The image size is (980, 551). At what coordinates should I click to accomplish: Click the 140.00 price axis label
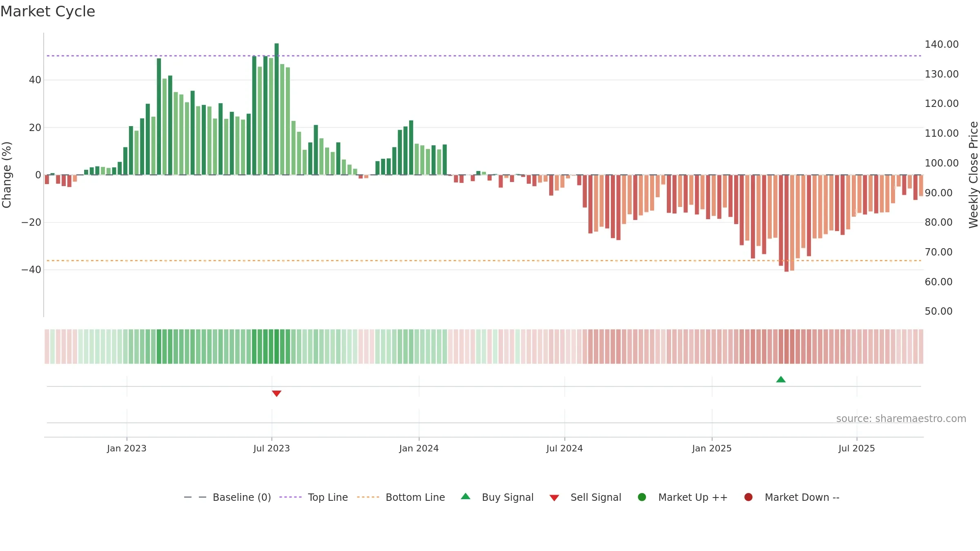point(942,44)
